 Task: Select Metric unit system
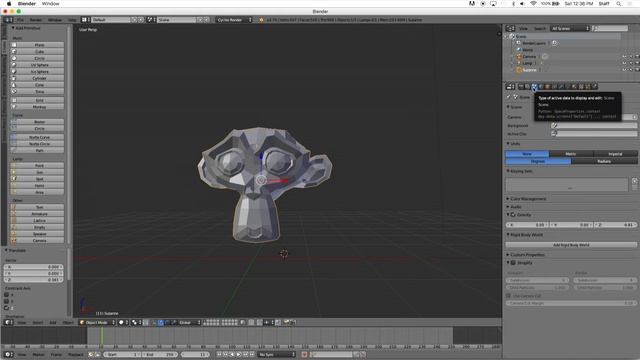tap(571, 154)
